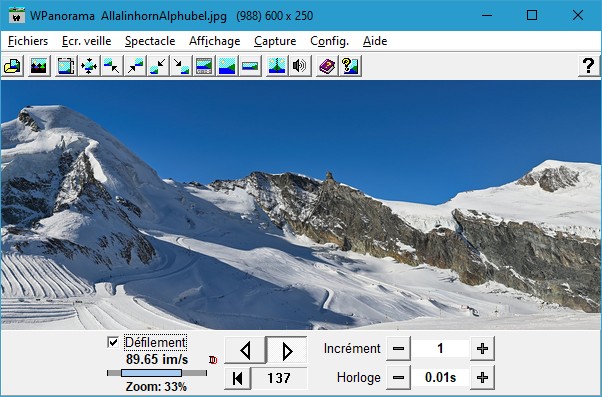
Task: Click the zipper picture toolbar icon
Action: point(277,66)
